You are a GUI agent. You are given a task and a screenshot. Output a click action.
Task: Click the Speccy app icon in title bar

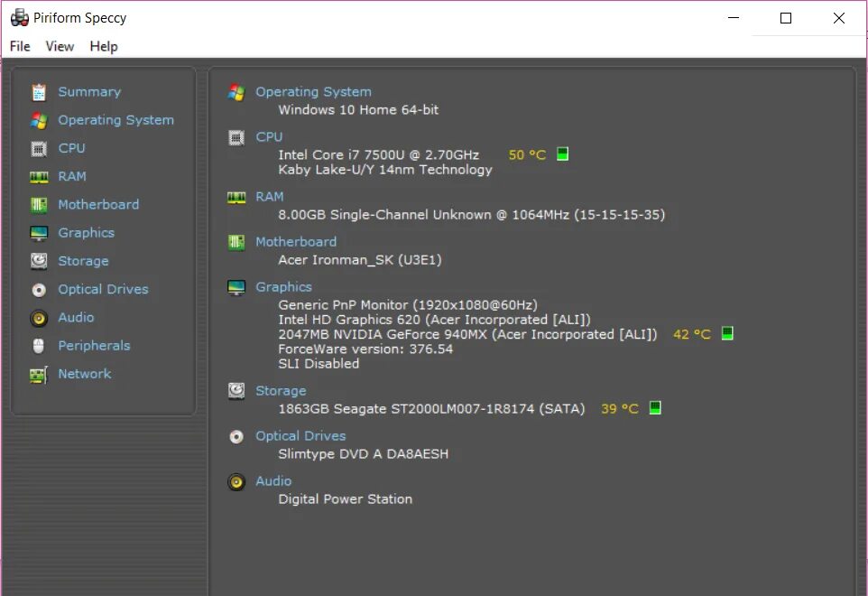[19, 18]
